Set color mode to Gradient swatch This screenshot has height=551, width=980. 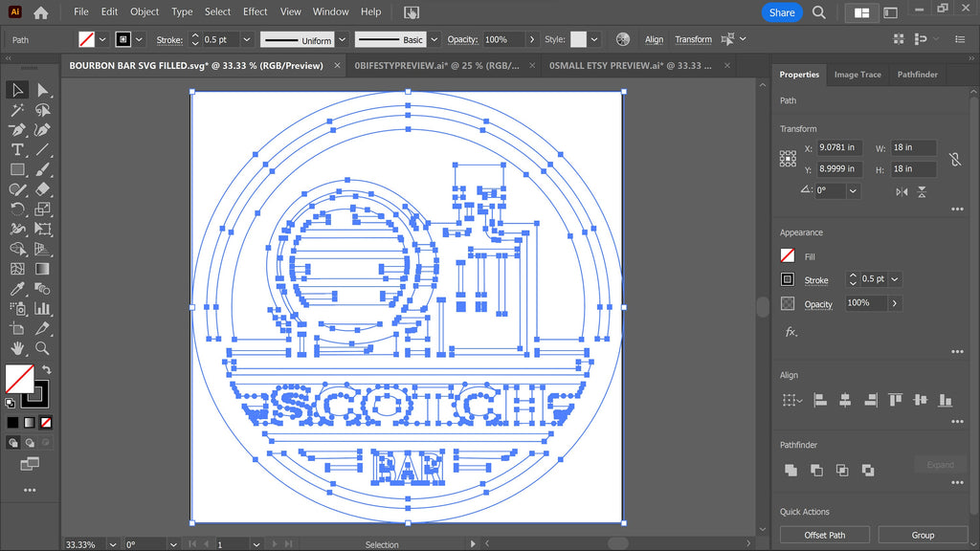pos(30,422)
